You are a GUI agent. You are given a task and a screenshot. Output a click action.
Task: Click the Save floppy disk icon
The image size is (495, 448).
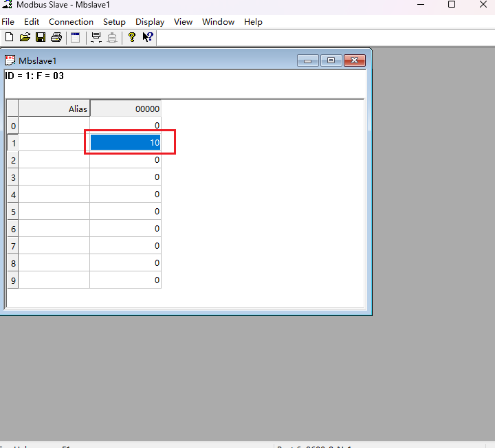pos(41,37)
